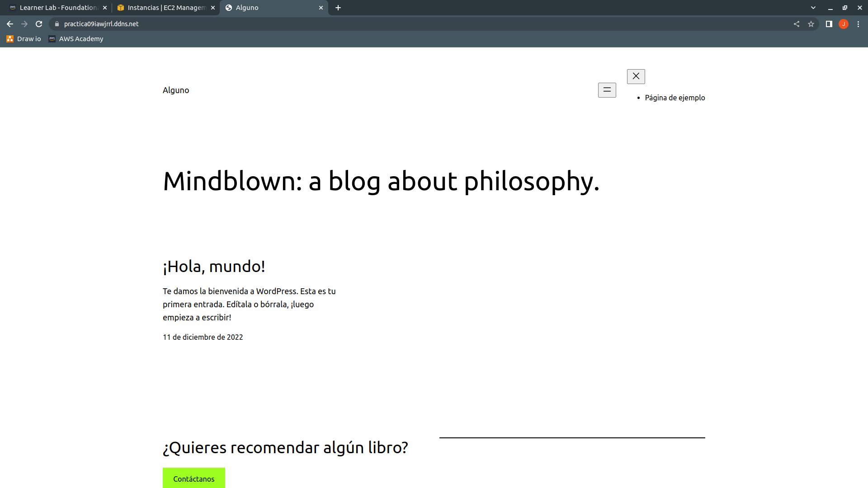Click the browser forward arrow
Screen dimensions: 868x488
pos(24,24)
